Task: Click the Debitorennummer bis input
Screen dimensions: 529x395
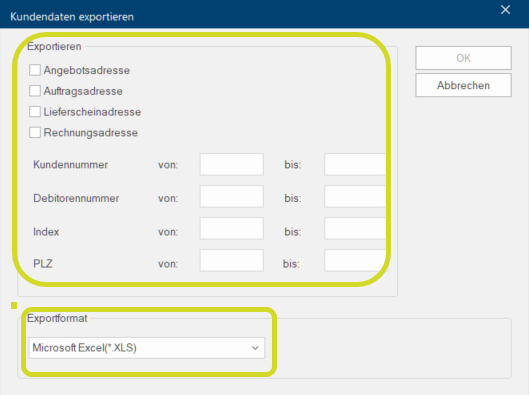Action: [x=355, y=196]
